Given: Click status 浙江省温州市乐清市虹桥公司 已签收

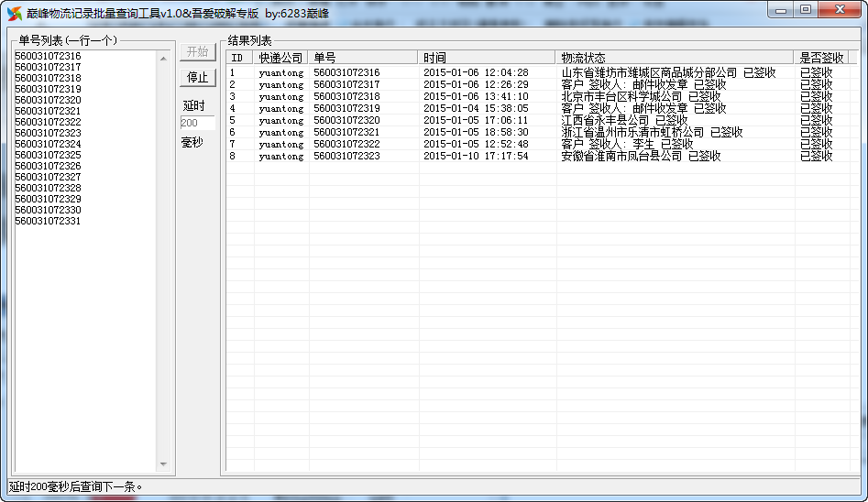Looking at the screenshot, I should click(x=652, y=132).
